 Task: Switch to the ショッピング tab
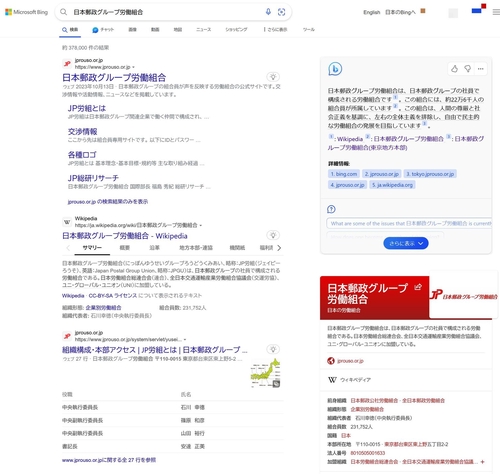(236, 30)
